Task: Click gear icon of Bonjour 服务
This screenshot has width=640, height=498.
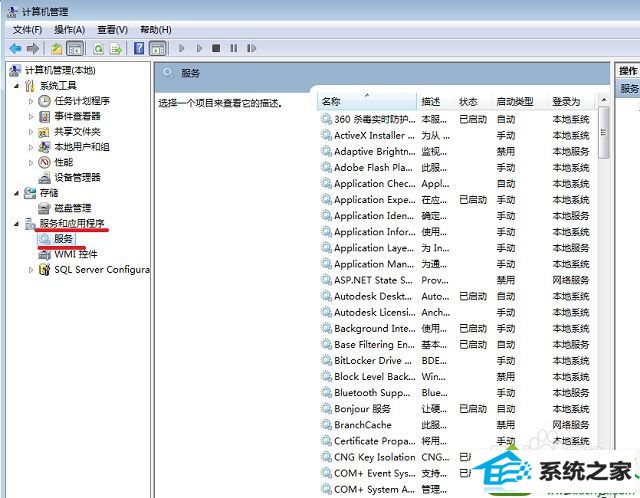Action: tap(326, 408)
